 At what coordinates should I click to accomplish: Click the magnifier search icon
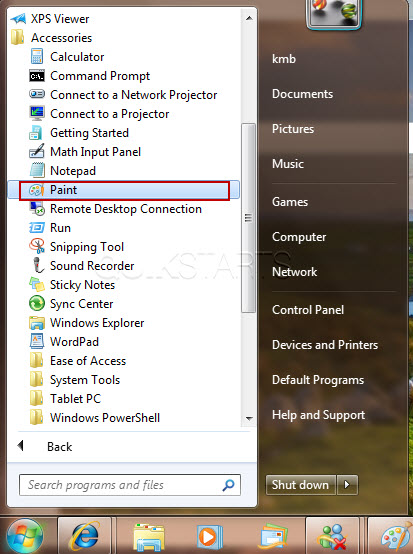click(x=229, y=485)
